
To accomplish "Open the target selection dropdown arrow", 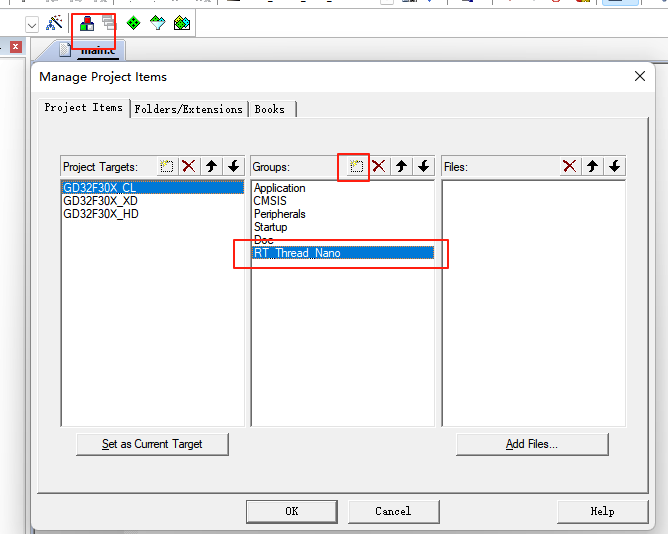I will tap(32, 25).
